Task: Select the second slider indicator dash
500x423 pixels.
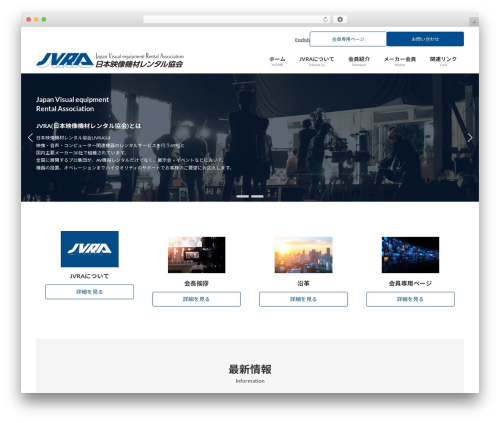Action: (x=257, y=196)
